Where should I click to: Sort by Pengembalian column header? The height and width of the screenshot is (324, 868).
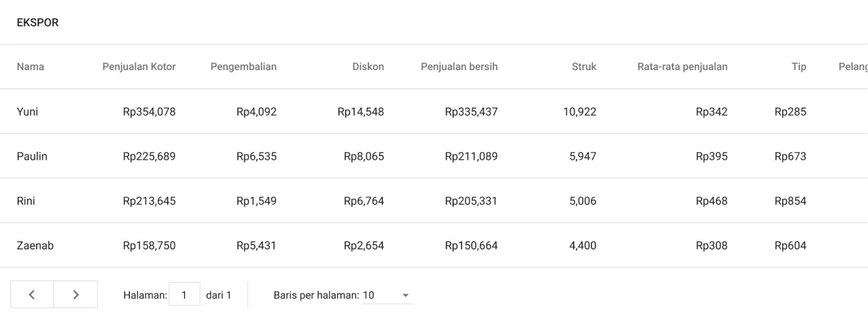243,67
